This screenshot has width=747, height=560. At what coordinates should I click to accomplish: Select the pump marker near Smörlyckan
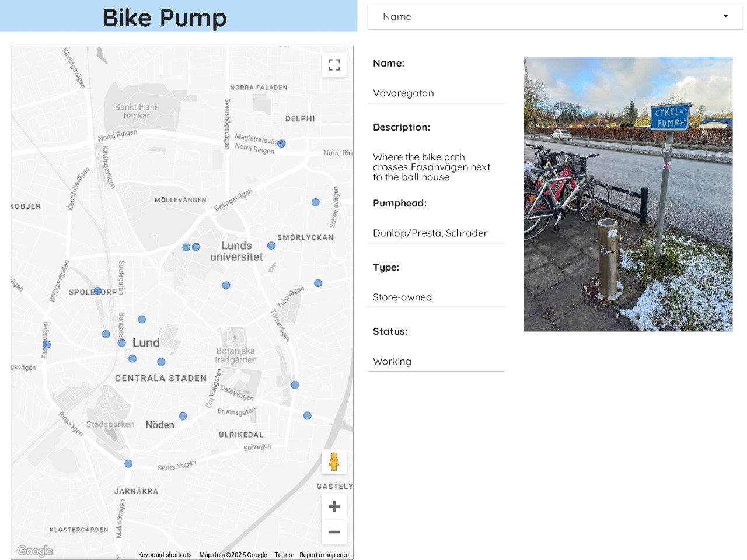[x=271, y=246]
